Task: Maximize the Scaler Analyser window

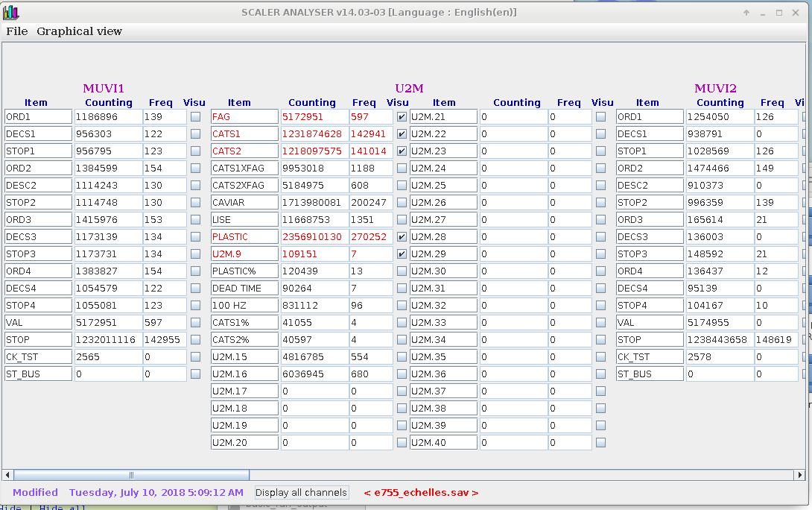Action: pos(779,13)
